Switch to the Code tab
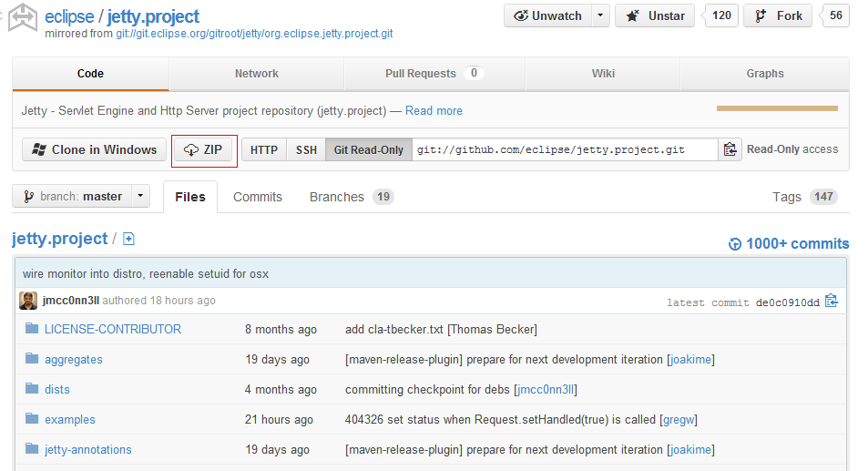 tap(90, 74)
